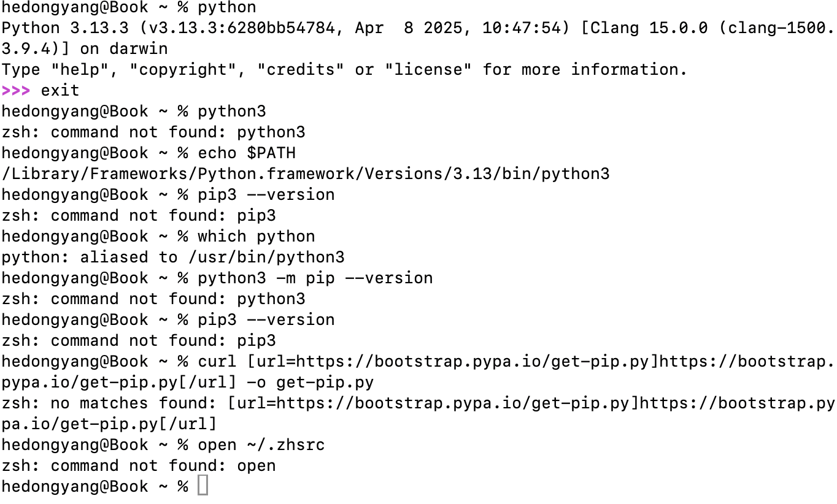Viewport: 837px width, 504px height.
Task: Click the word 'darwin' in the banner
Action: (x=139, y=48)
